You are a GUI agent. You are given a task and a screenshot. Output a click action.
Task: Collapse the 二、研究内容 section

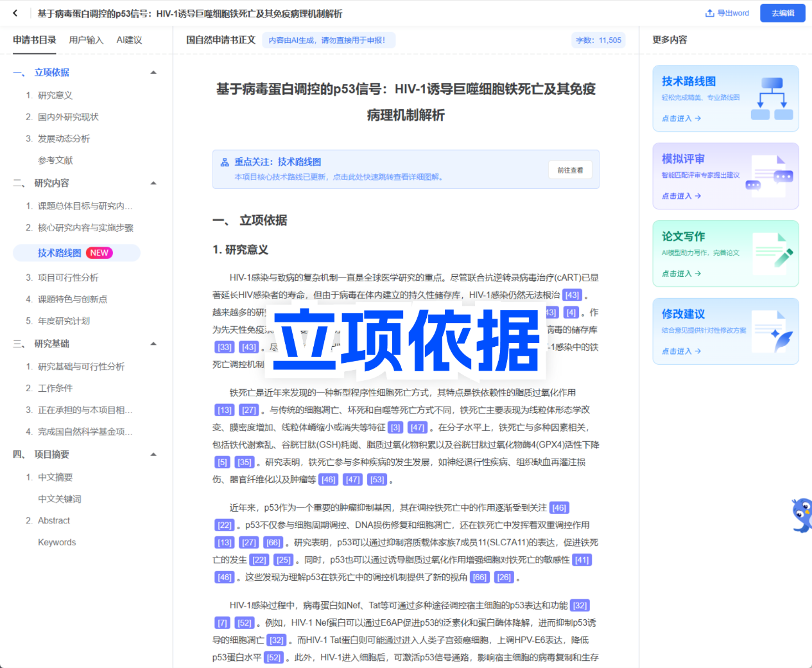click(x=153, y=183)
